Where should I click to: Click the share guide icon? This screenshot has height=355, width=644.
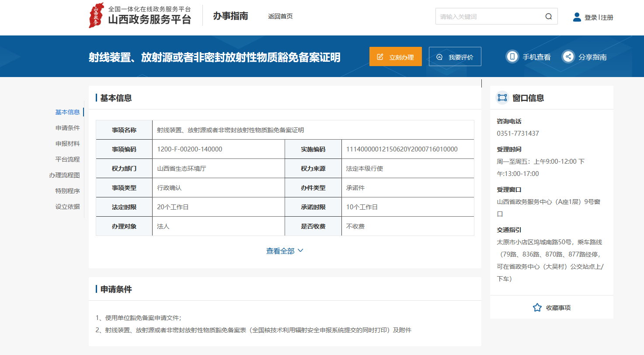(x=568, y=56)
